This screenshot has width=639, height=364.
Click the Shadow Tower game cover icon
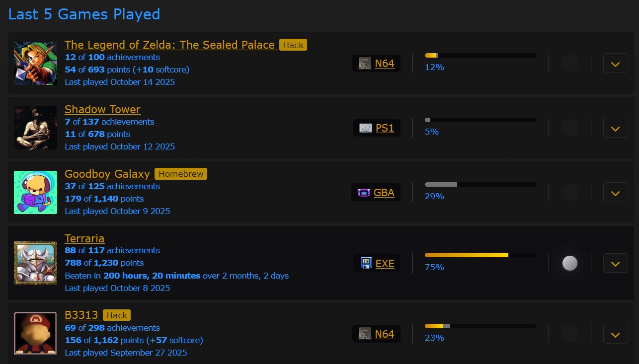pyautogui.click(x=35, y=128)
